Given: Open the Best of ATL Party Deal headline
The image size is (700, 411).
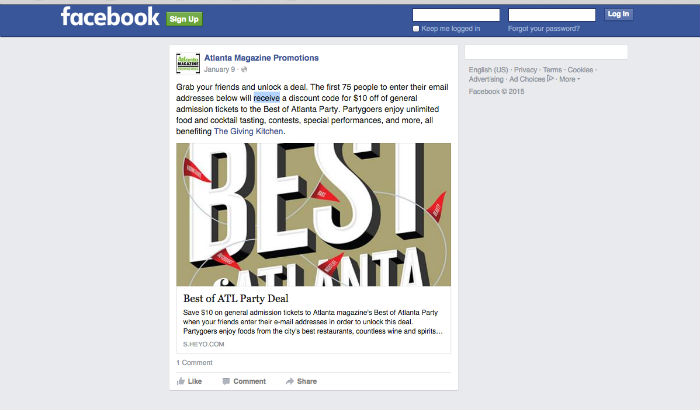Looking at the screenshot, I should tap(236, 299).
